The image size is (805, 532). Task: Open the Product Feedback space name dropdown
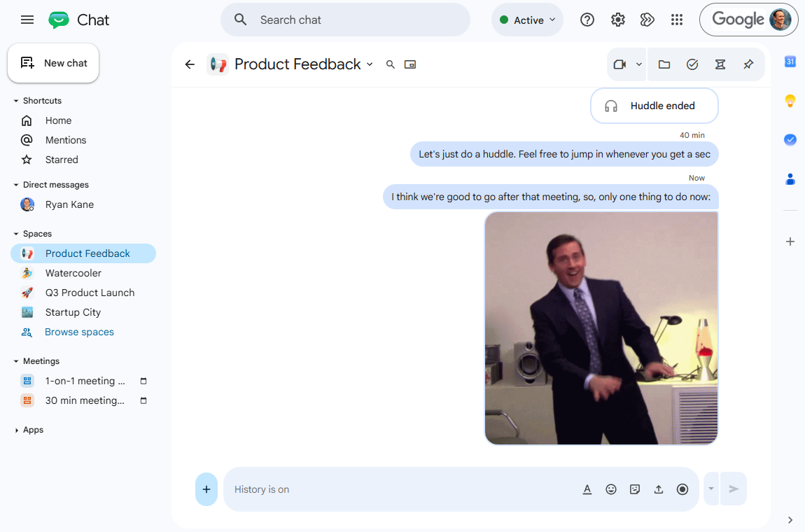point(370,64)
